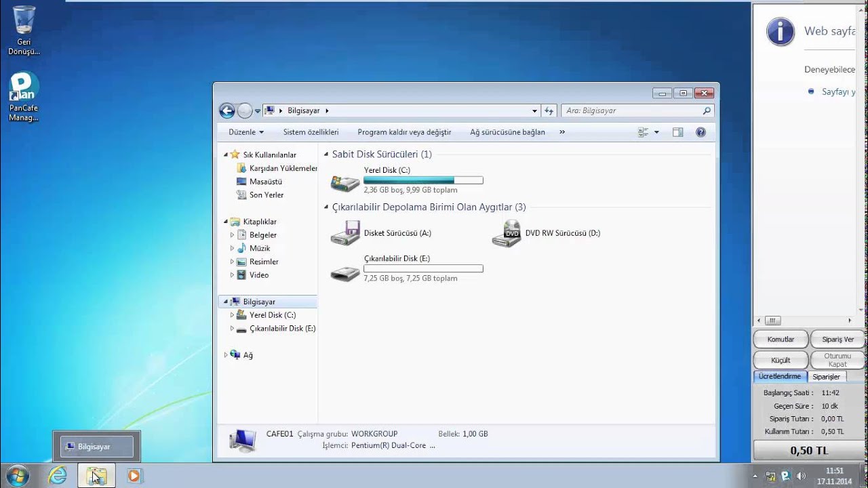Open the Düzenle menu
This screenshot has height=488, width=868.
tap(246, 132)
